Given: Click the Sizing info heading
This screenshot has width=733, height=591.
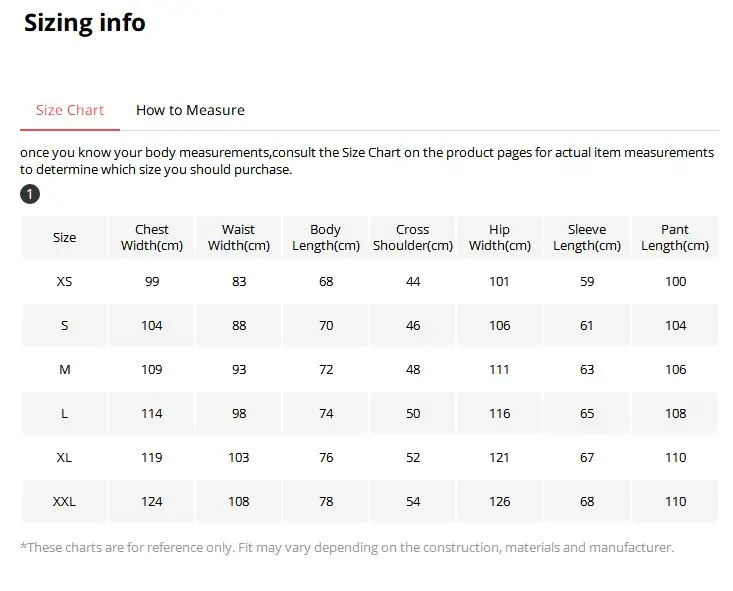Looking at the screenshot, I should [85, 23].
